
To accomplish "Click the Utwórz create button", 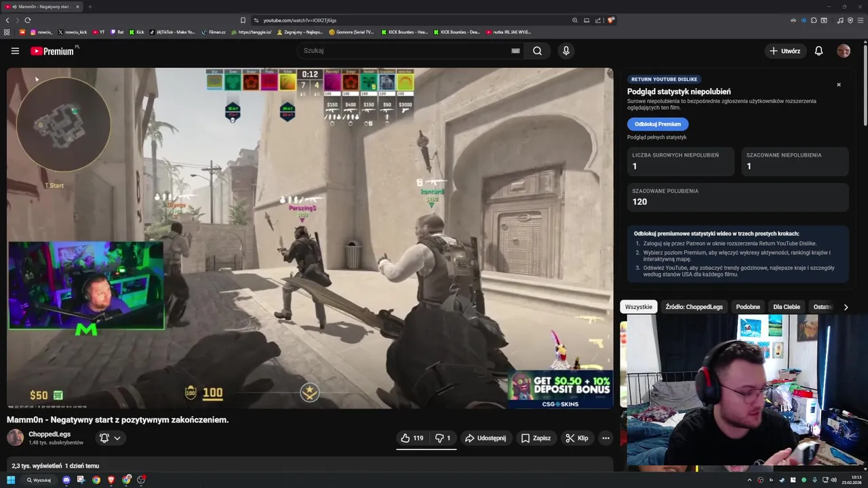I will (x=785, y=51).
